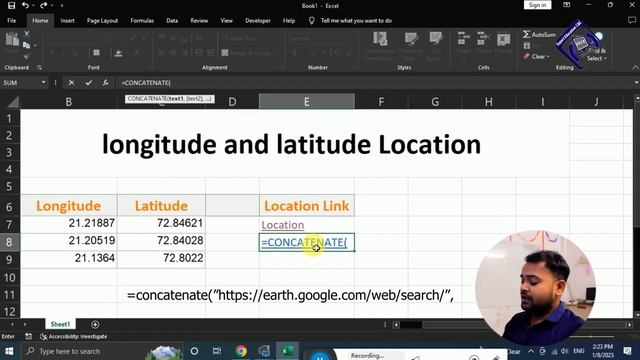Click the Format cells icon
Viewport: 640px width, 360px height.
tap(503, 40)
